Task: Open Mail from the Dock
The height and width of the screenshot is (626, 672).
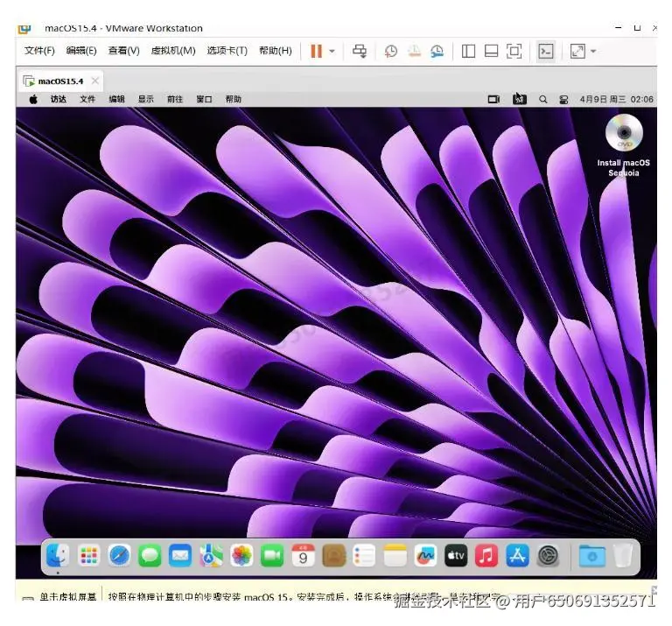Action: (x=180, y=555)
